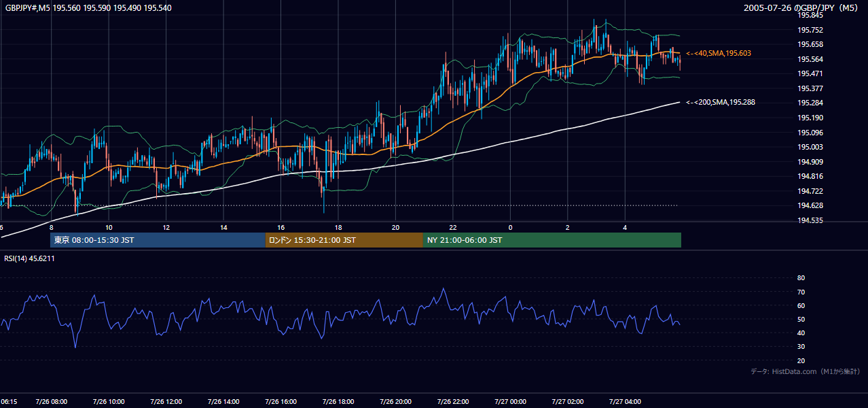Select the 7/27 00:00 timeline label
The image size is (868, 408).
pyautogui.click(x=510, y=402)
